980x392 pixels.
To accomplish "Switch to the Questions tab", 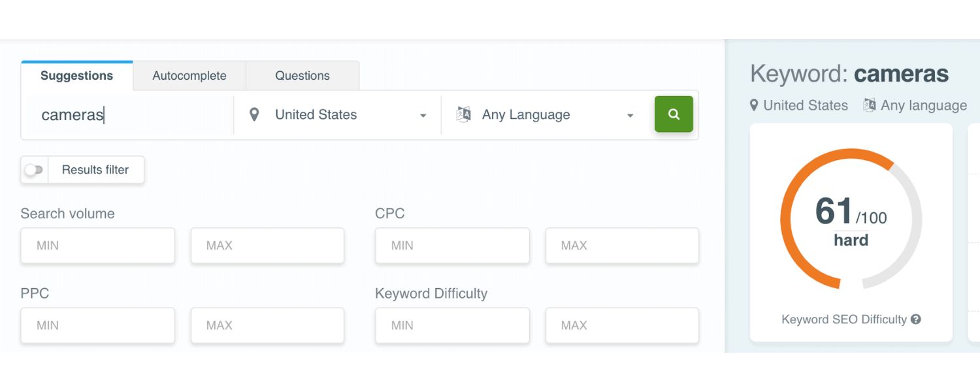I will point(302,75).
